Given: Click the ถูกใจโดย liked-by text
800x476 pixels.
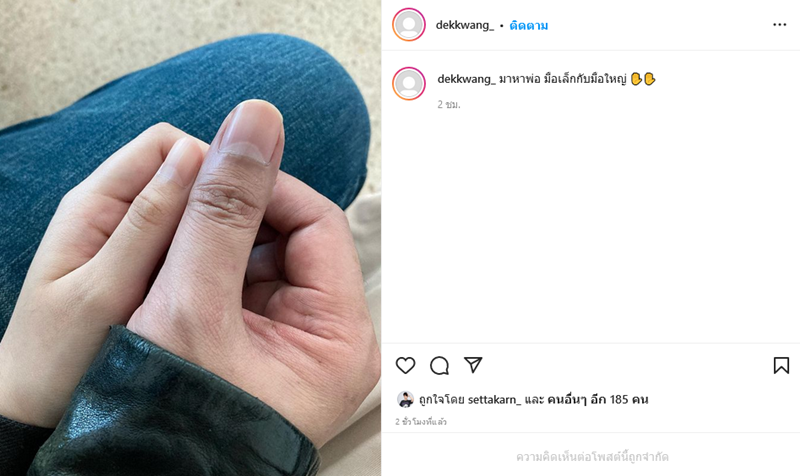Looking at the screenshot, I should point(441,399).
